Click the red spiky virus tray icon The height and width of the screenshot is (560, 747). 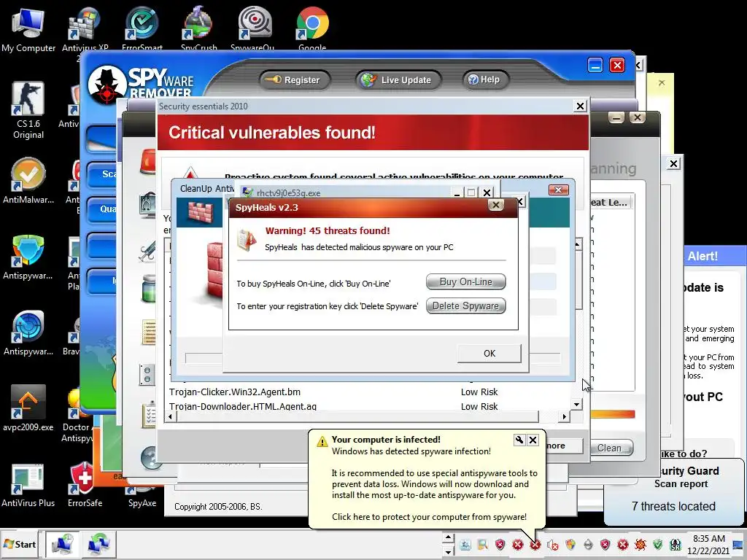coord(640,544)
